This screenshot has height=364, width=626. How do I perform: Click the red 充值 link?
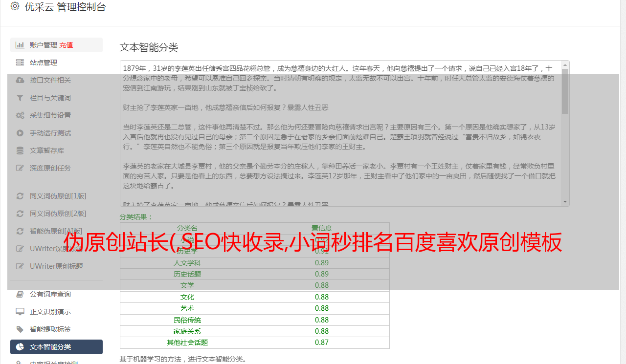coord(67,45)
